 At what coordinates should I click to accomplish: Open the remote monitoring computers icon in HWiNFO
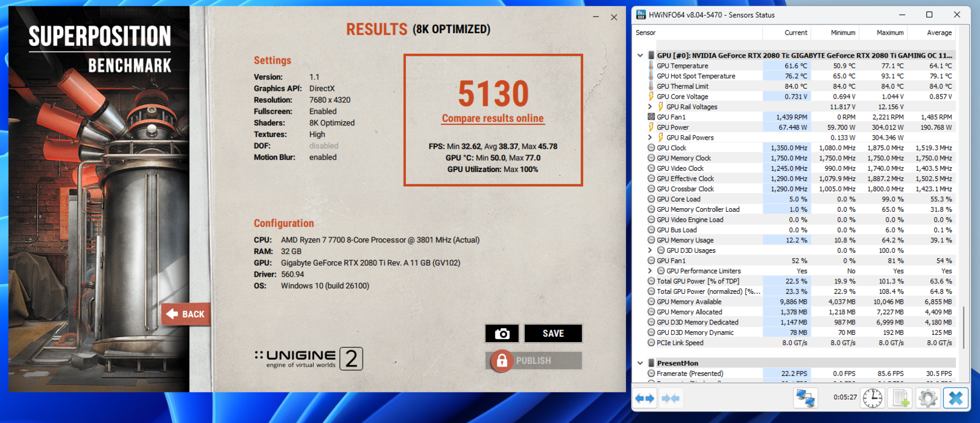(x=805, y=399)
